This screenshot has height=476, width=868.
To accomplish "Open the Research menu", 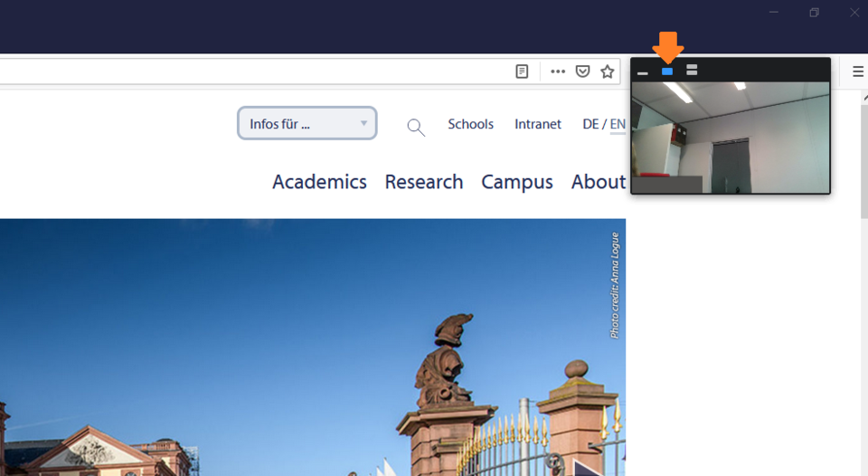I will click(x=424, y=182).
